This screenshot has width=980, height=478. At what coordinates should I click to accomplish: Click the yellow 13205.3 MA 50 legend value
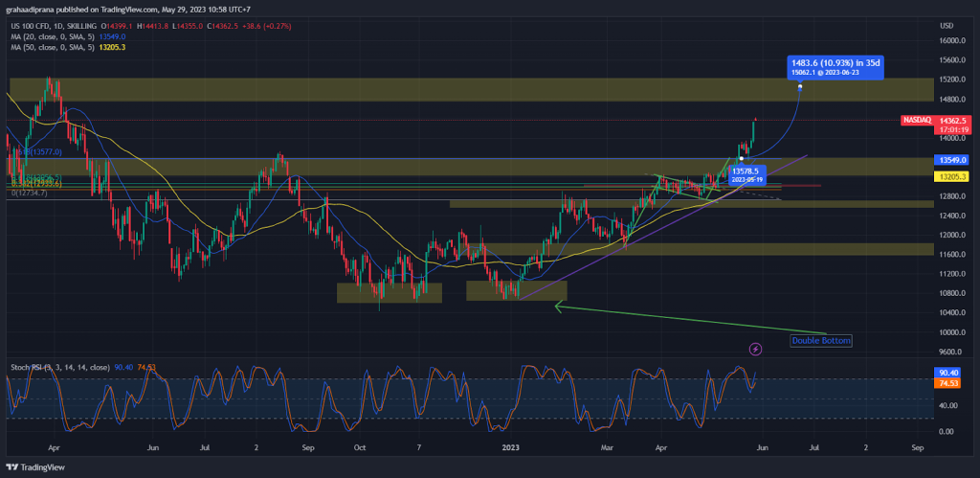pos(113,47)
